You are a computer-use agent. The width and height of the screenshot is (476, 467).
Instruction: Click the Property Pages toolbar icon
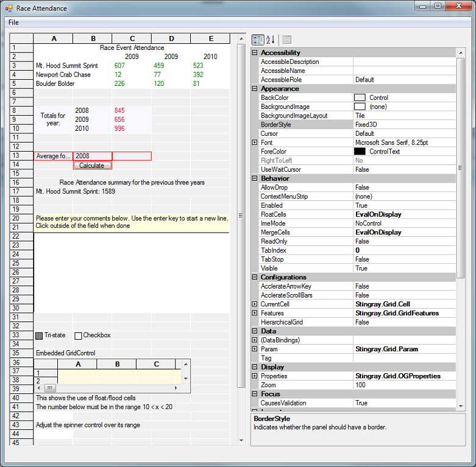coord(286,40)
